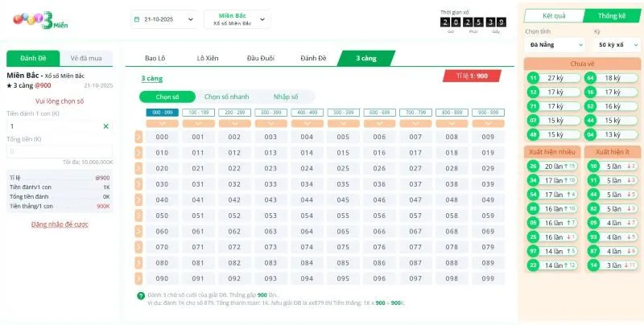Click green ball 10 with 5 lần

[593, 167]
